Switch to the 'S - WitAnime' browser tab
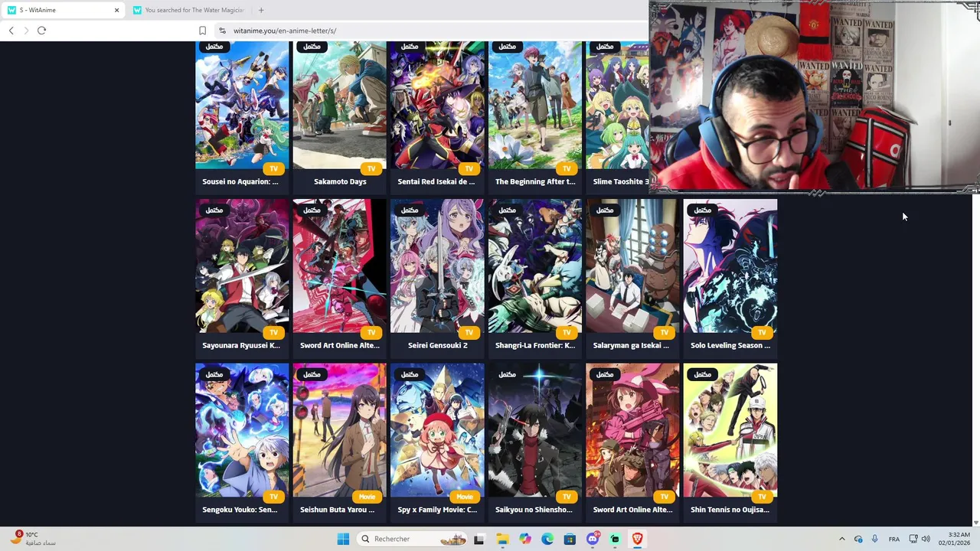 tap(63, 10)
